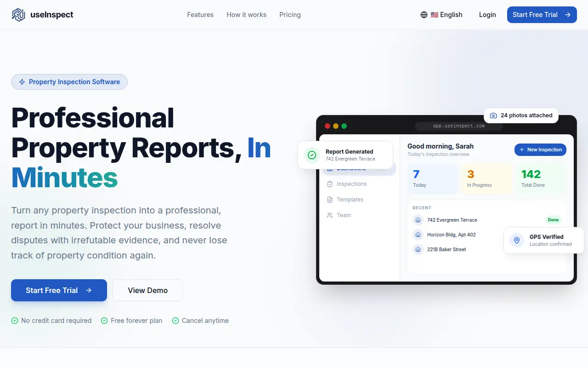Open the Features nav item
The height and width of the screenshot is (368, 588).
(x=200, y=15)
